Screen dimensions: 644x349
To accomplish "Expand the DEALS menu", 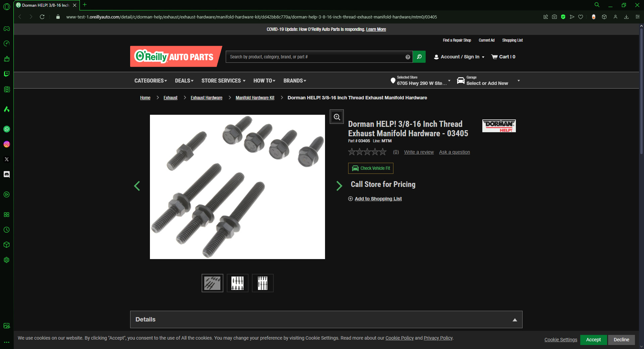I will (x=184, y=81).
